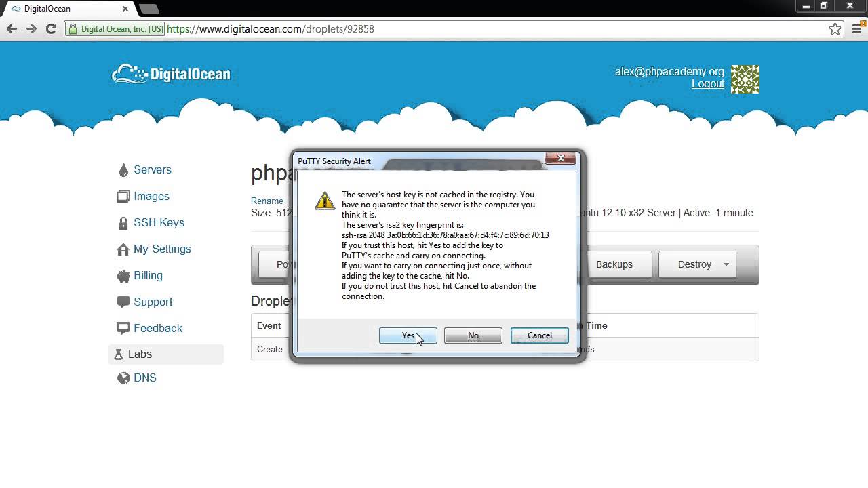Open Billing in the sidebar
The image size is (868, 488).
(x=148, y=275)
